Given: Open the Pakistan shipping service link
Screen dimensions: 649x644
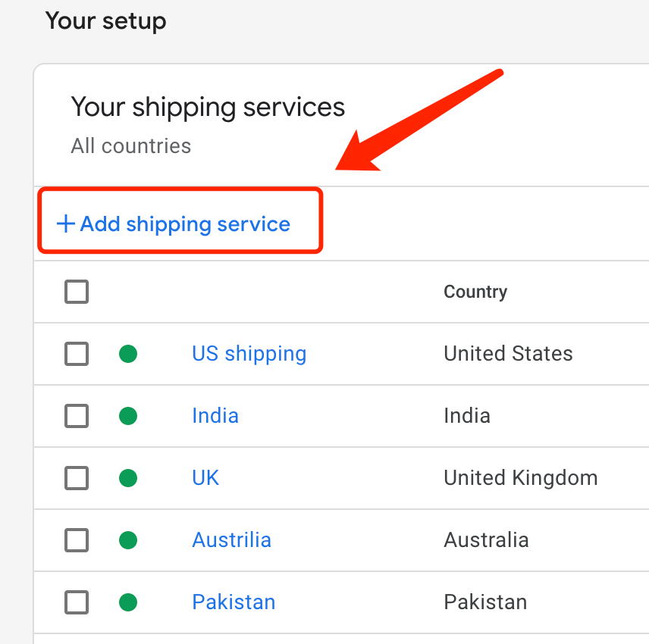Looking at the screenshot, I should pyautogui.click(x=233, y=602).
